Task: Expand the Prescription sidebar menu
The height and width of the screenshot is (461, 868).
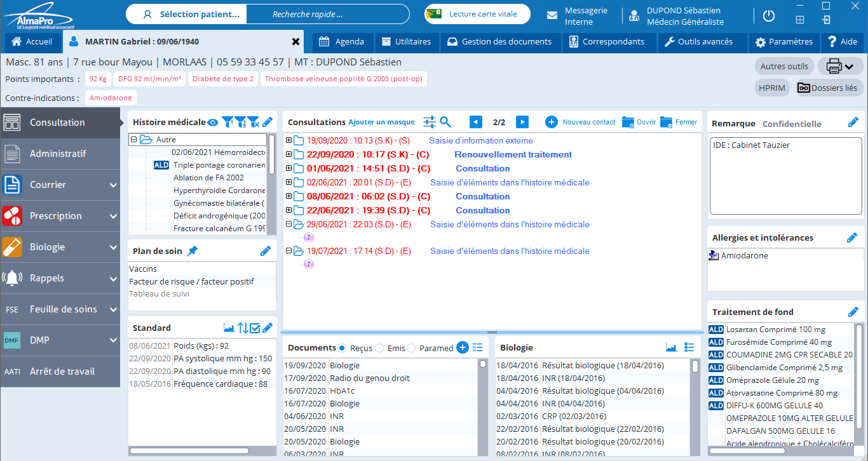Action: (x=113, y=216)
